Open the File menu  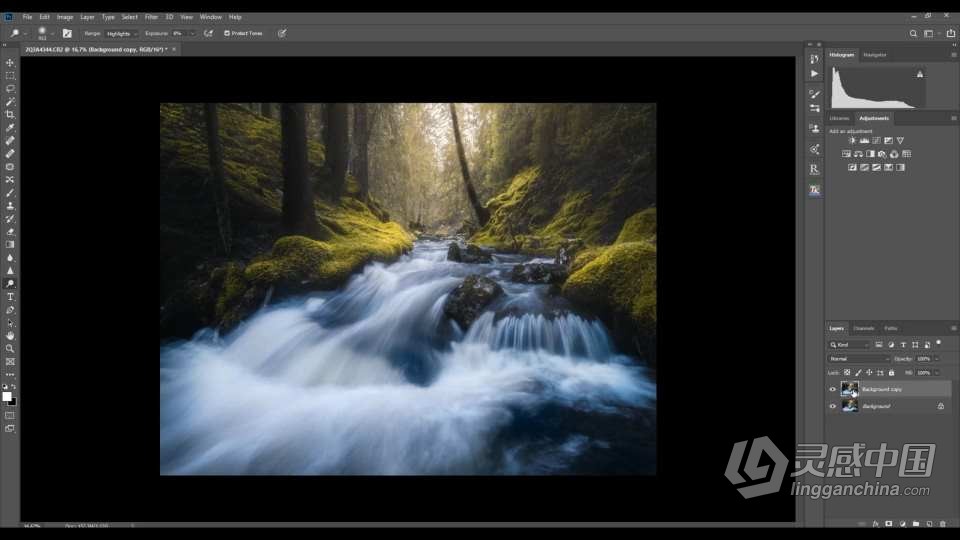tap(27, 17)
